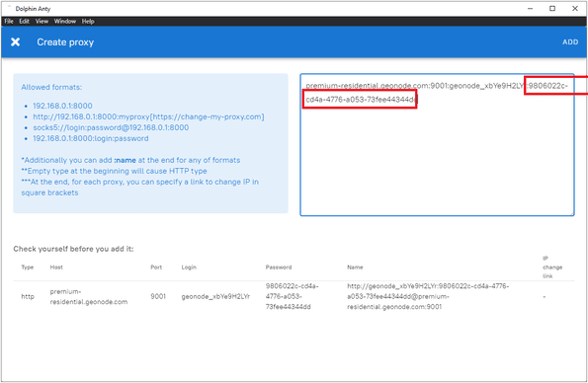Click the dash in the IP change link cell
Viewport: 588px width, 383px height.
coord(545,296)
